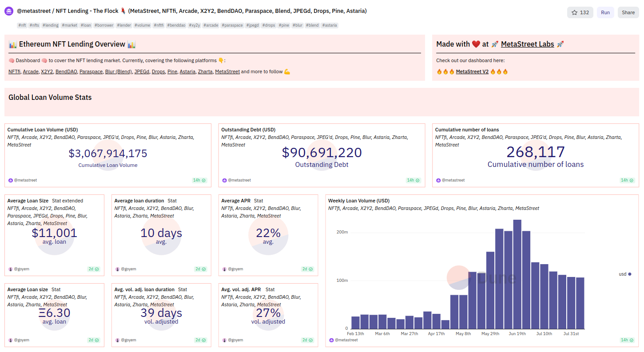Click the 14h refresh badge on Cumulative Loan Volume
This screenshot has height=352, width=644.
click(x=199, y=180)
